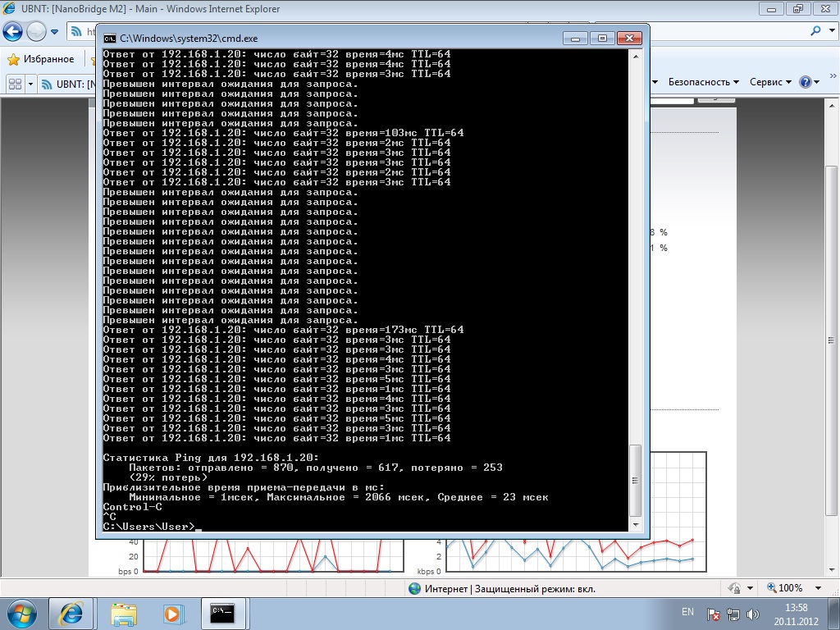Image resolution: width=840 pixels, height=630 pixels.
Task: Close the cmd.exe window
Action: point(629,38)
